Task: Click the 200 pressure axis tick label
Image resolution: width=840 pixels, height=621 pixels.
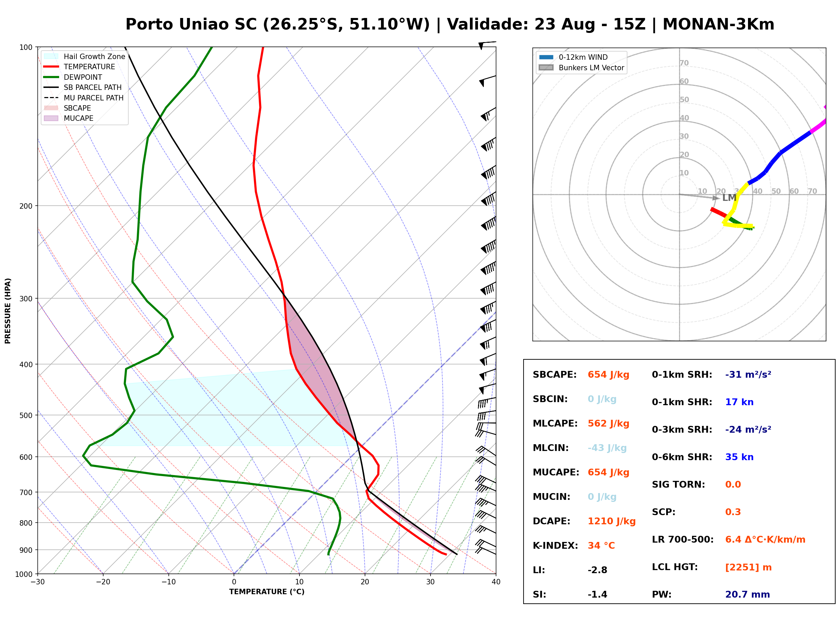Action: [26, 206]
